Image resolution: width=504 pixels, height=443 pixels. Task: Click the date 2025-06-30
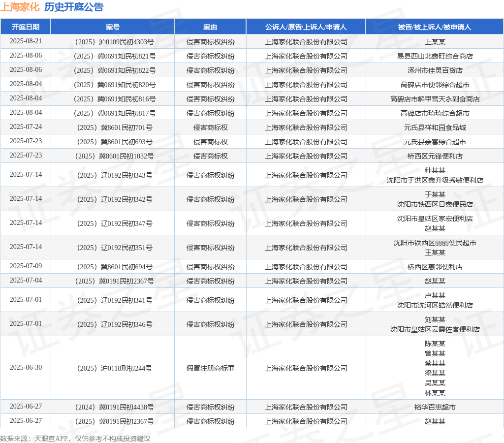[x=26, y=368]
